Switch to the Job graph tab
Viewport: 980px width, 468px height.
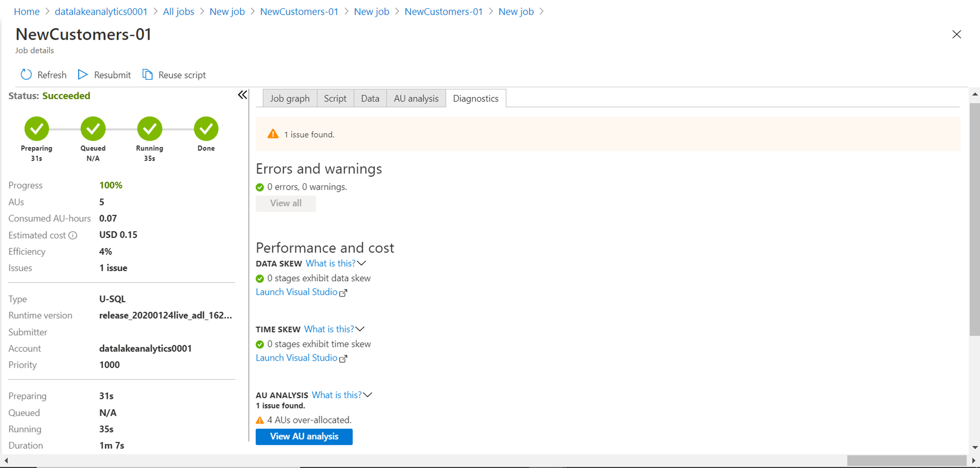click(290, 99)
